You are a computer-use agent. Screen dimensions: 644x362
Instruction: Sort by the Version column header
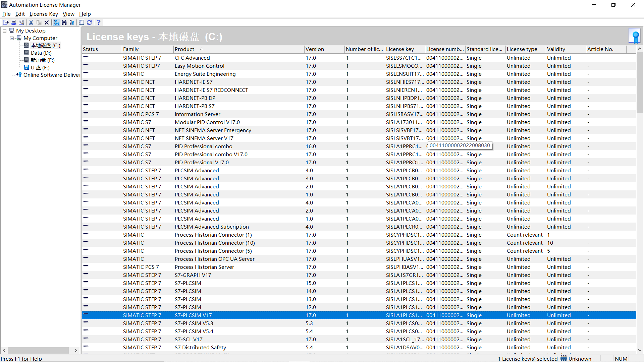(314, 49)
